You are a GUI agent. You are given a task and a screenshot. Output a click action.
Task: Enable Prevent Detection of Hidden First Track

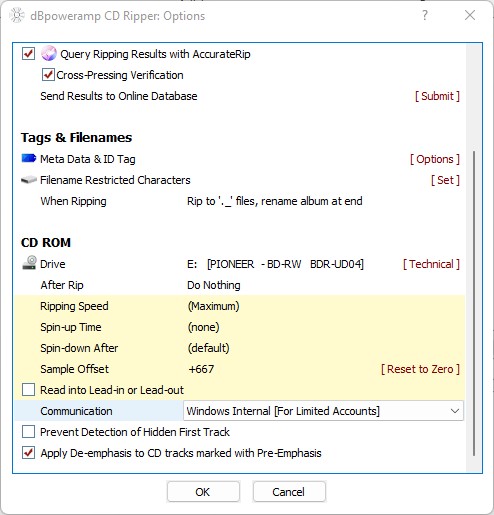[28, 432]
